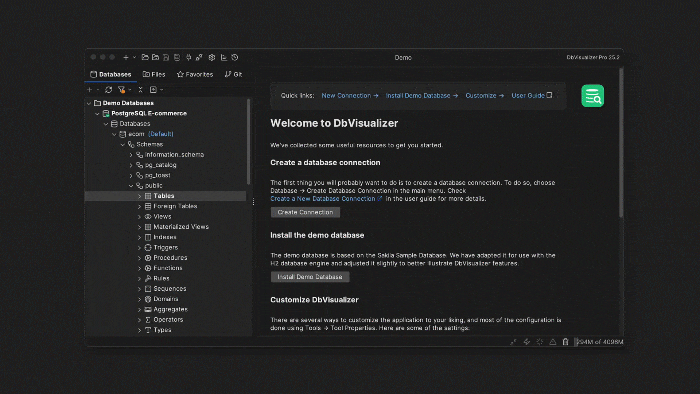Screen dimensions: 700x394
Task: Click the PostgreSQL E-commerce connection icon
Action: [x=106, y=113]
